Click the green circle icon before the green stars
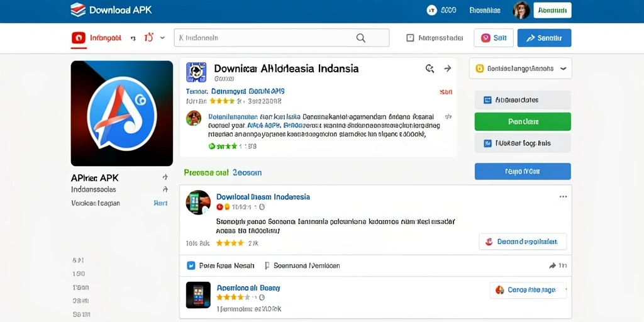 click(x=212, y=146)
